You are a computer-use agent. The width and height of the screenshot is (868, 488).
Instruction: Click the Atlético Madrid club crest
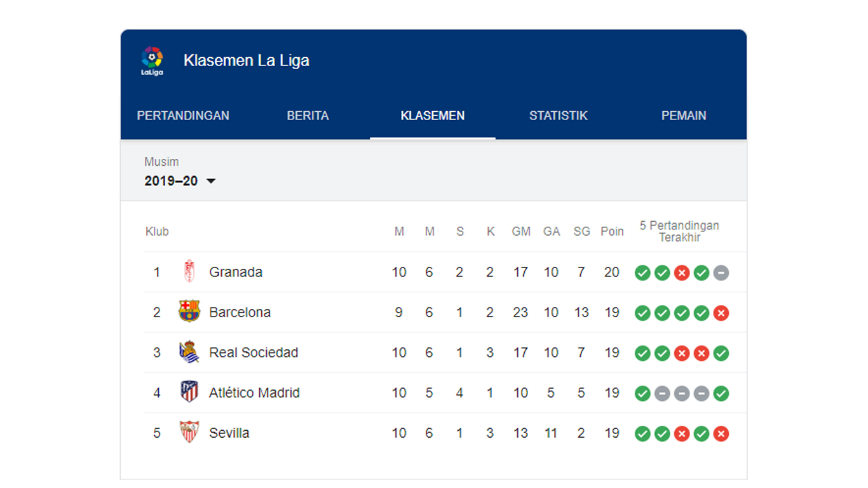[189, 393]
